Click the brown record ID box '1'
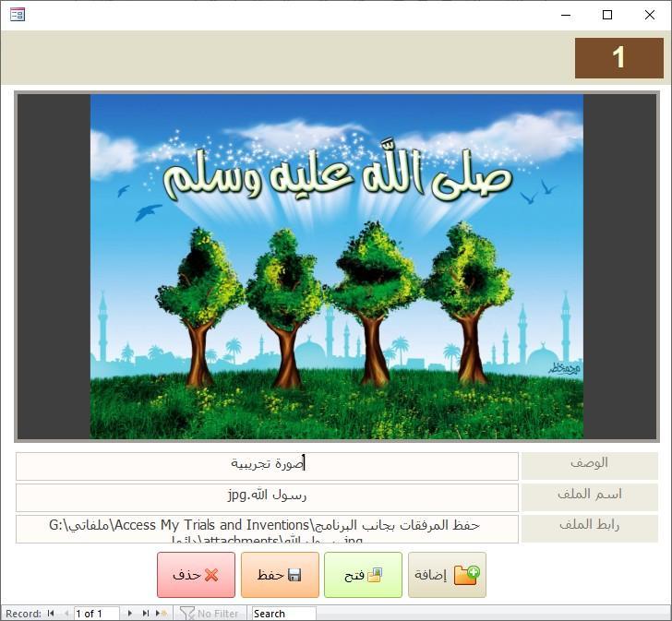Viewport: 672px width, 621px height. [618, 58]
